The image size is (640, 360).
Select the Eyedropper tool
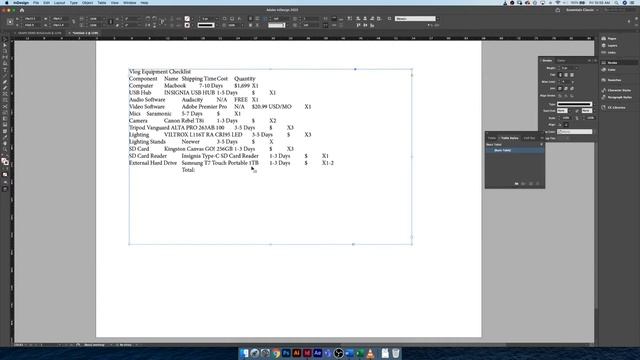pos(5,137)
